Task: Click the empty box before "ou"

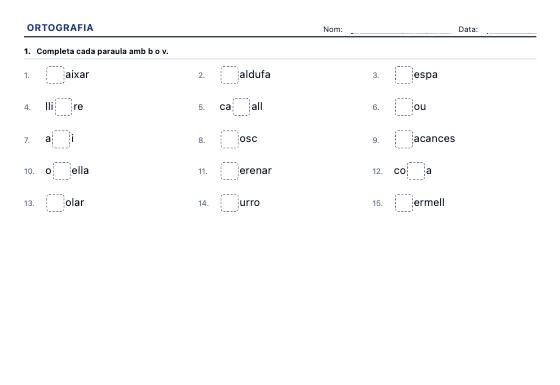Action: (404, 107)
